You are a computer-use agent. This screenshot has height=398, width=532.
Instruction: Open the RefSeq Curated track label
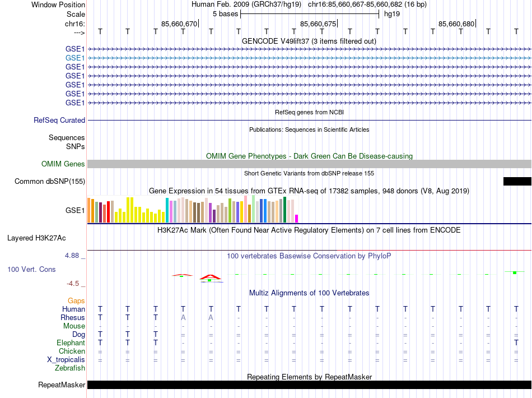(x=59, y=120)
